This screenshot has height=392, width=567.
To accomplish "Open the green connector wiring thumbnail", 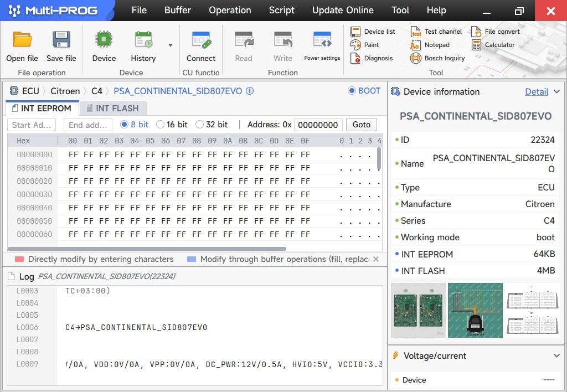I will tap(475, 310).
